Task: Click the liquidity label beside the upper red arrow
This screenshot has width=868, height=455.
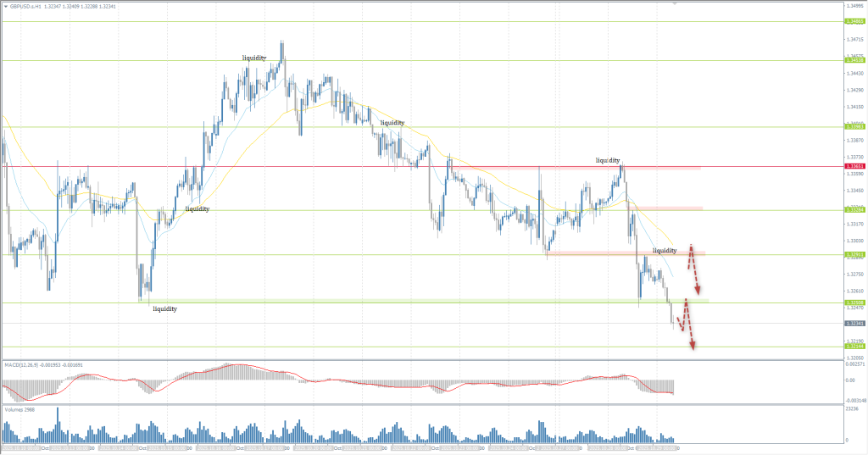Action: click(665, 250)
